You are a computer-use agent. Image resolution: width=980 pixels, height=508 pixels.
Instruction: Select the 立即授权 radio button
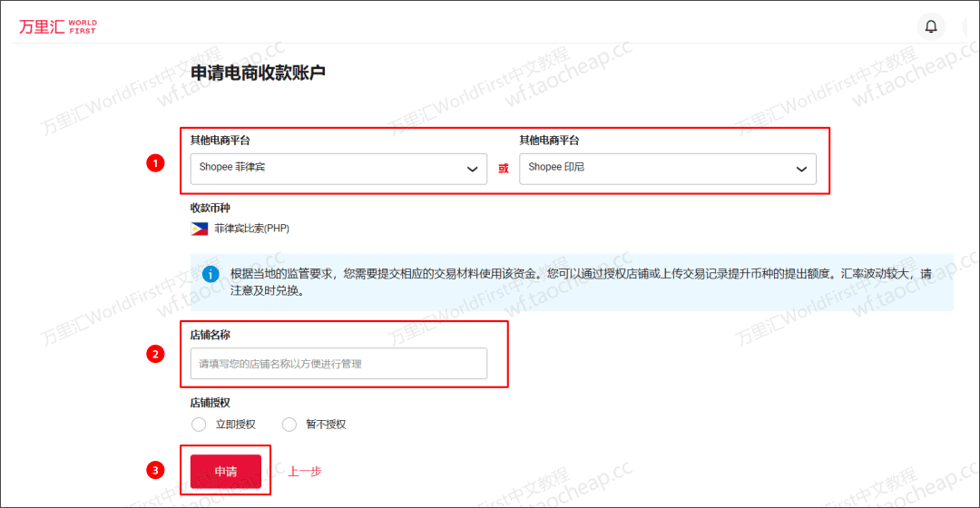coord(200,425)
